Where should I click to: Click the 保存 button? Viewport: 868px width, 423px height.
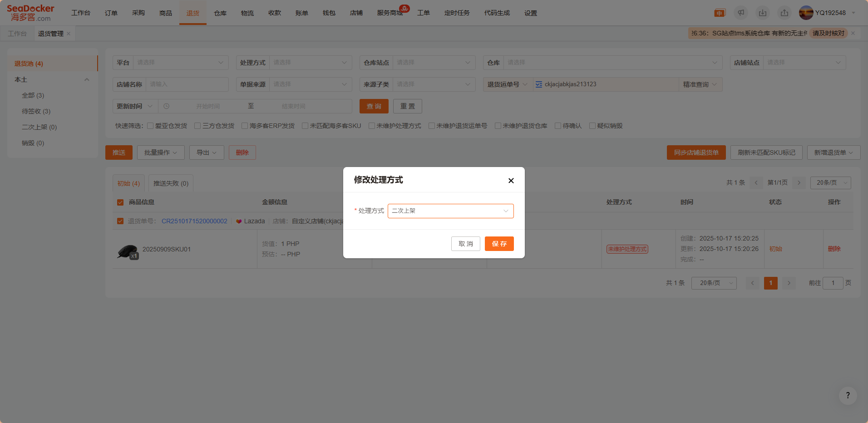pos(499,244)
